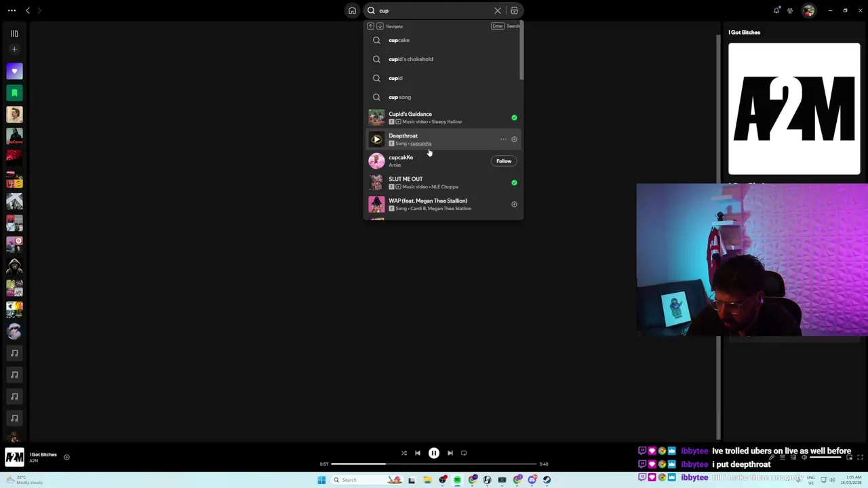
Task: Seek within the song progress bar
Action: pyautogui.click(x=434, y=464)
